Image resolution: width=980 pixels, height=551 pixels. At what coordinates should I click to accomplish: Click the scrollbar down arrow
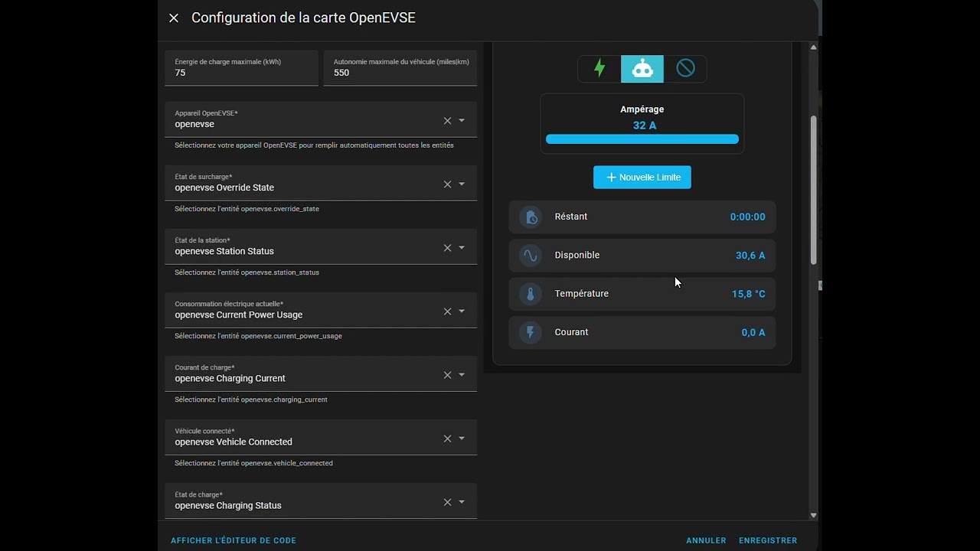point(813,516)
